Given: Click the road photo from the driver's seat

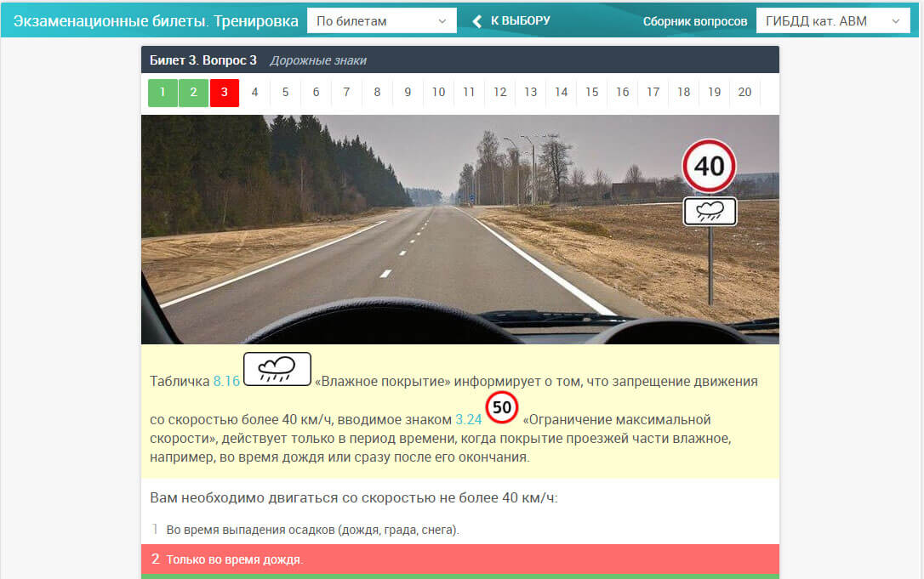Looking at the screenshot, I should pos(460,229).
